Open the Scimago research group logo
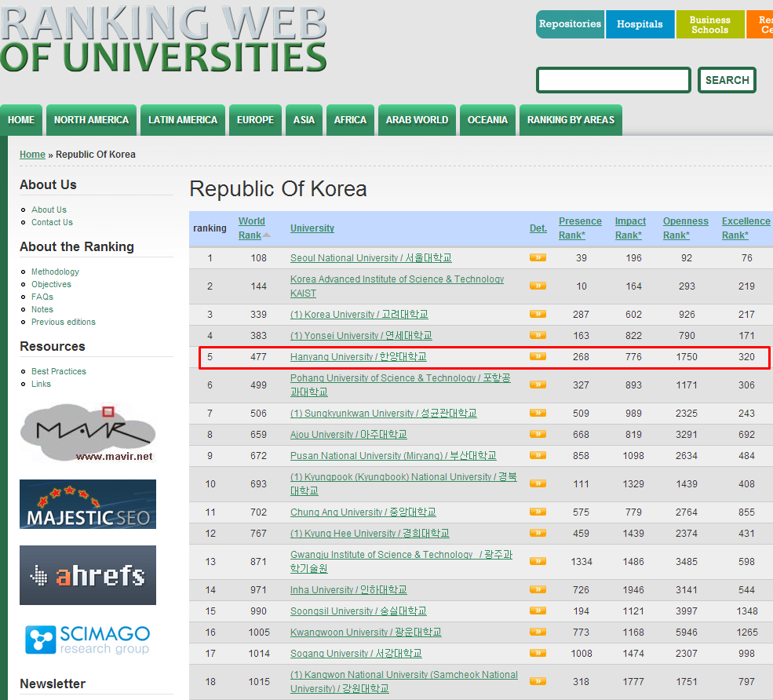Image resolution: width=773 pixels, height=700 pixels. tap(87, 640)
